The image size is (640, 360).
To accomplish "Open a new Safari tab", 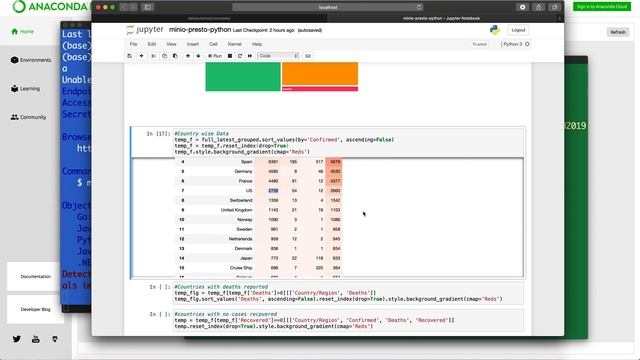I will (560, 18).
